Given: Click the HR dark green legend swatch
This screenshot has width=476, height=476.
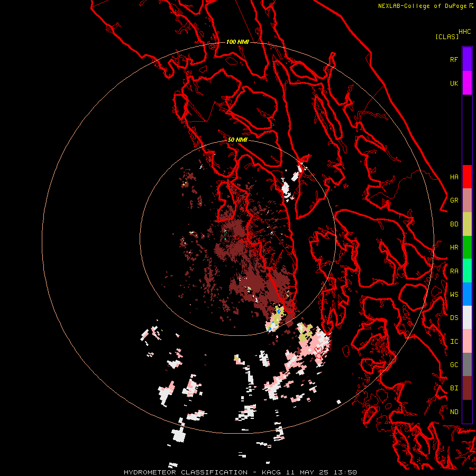Looking at the screenshot, I should pos(467,248).
